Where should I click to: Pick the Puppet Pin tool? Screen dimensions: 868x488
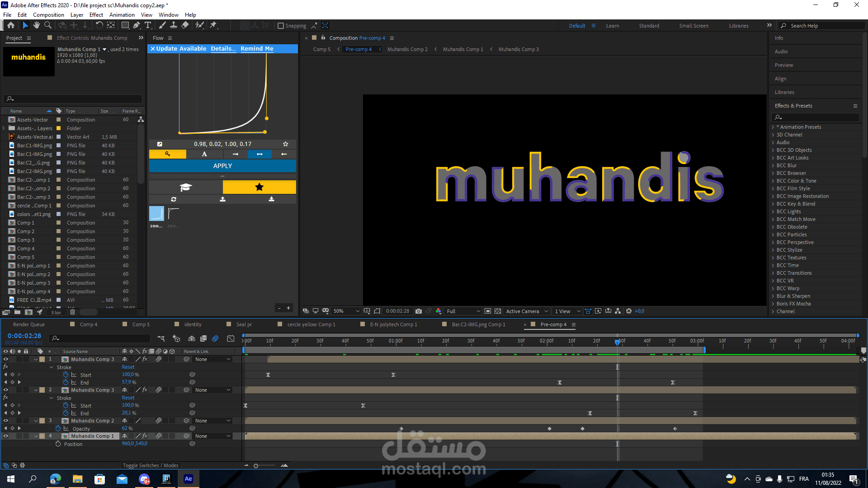(x=213, y=25)
